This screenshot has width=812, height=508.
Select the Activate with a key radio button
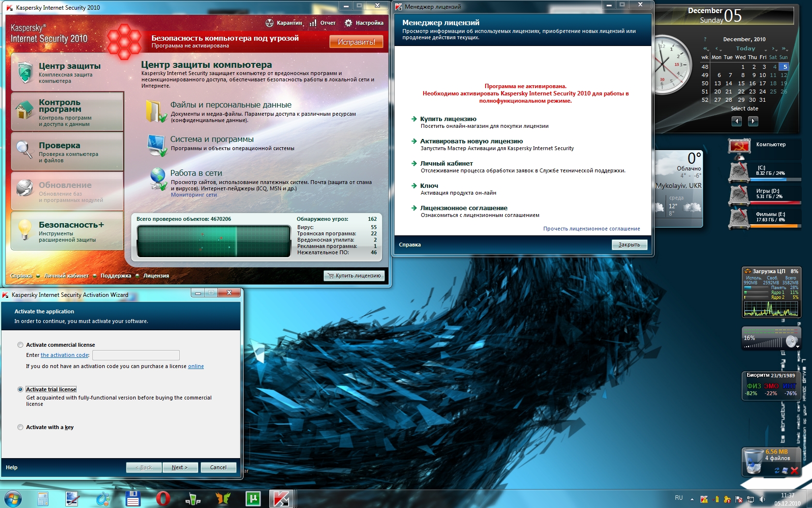point(20,427)
